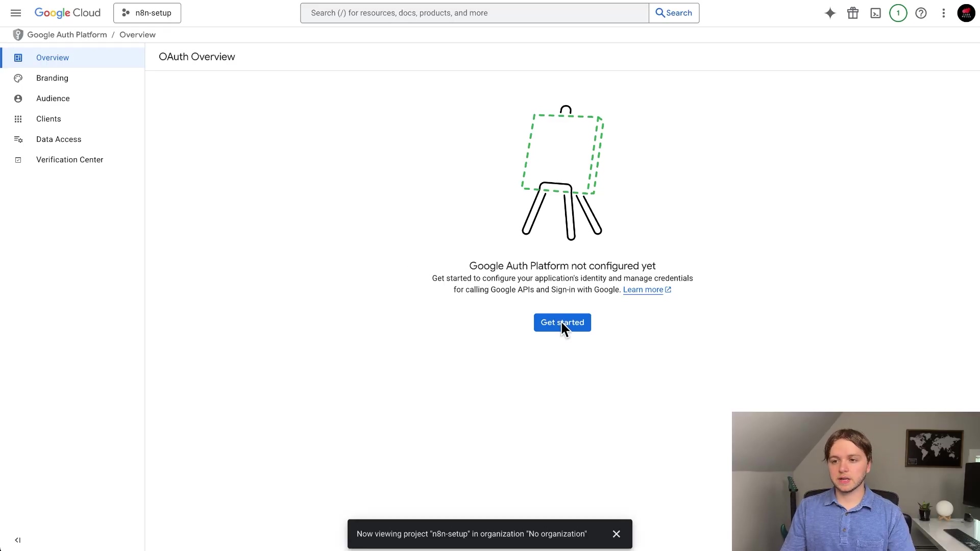980x551 pixels.
Task: Click the Auth Platform shield icon
Action: click(18, 35)
